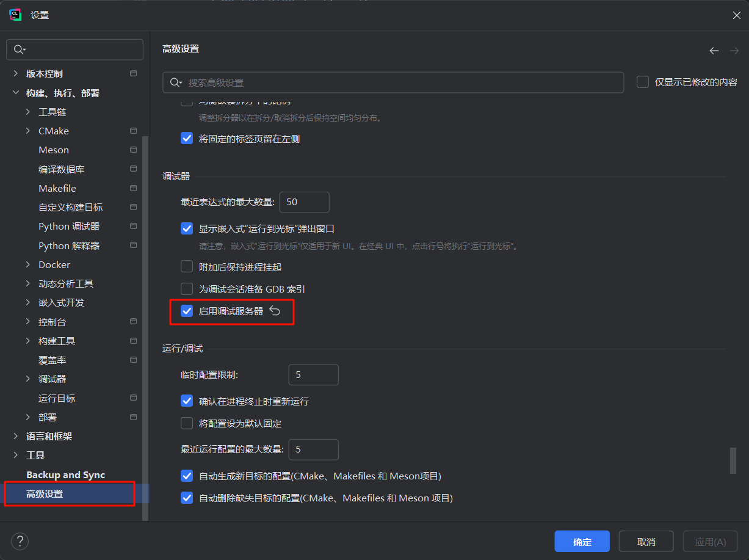Uncheck 将固定的标签页留在左侧

(x=187, y=139)
